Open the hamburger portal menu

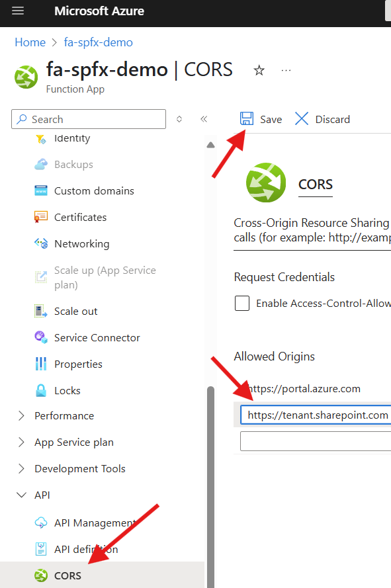[18, 11]
